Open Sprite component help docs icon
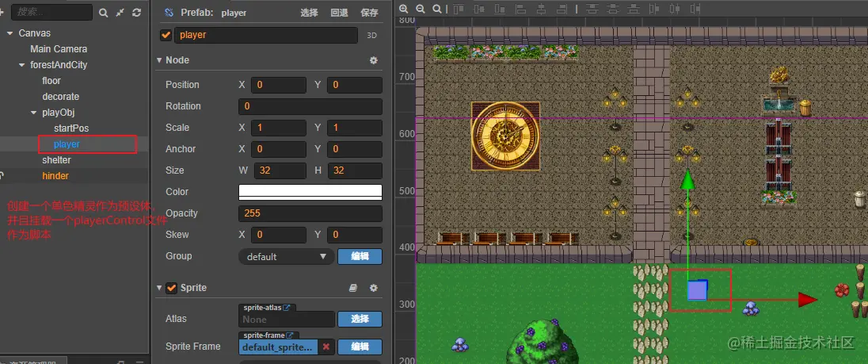The height and width of the screenshot is (364, 868). coord(352,288)
